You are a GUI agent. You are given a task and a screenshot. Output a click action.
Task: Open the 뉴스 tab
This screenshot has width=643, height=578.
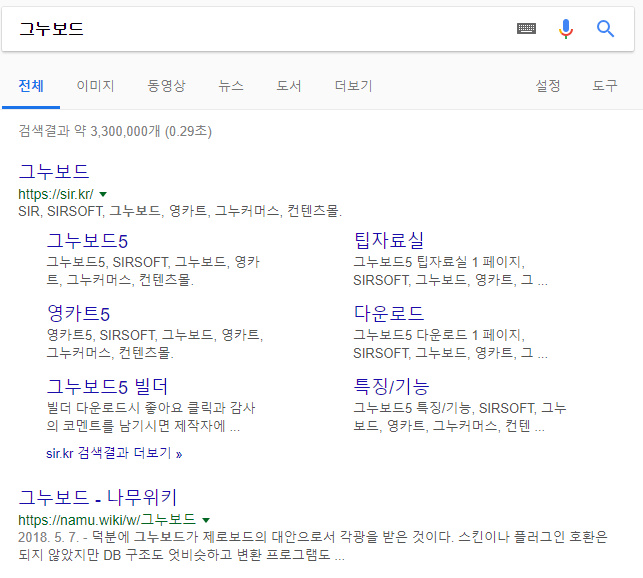tap(231, 86)
